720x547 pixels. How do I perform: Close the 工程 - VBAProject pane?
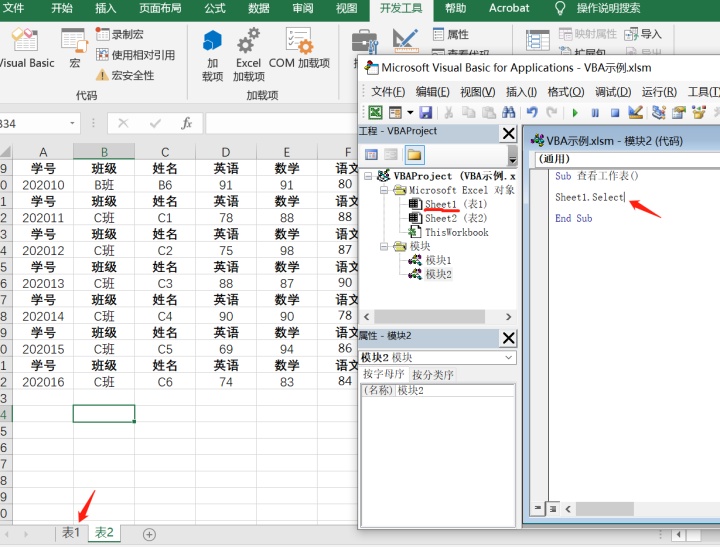coord(508,134)
